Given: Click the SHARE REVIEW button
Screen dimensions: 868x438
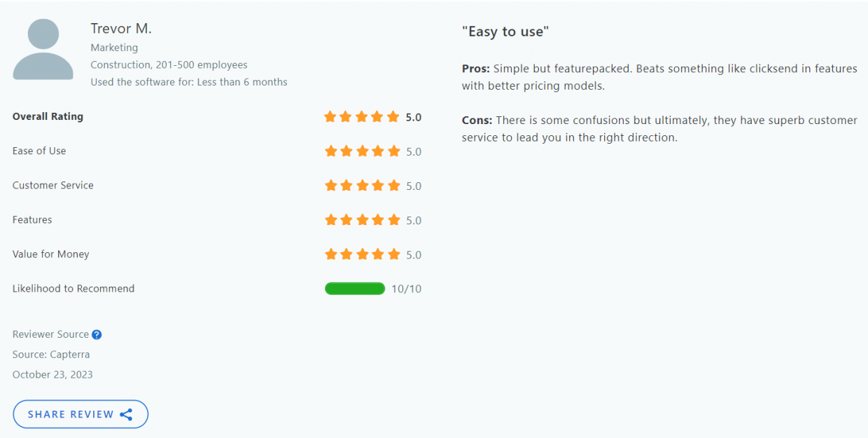Looking at the screenshot, I should click(x=80, y=414).
